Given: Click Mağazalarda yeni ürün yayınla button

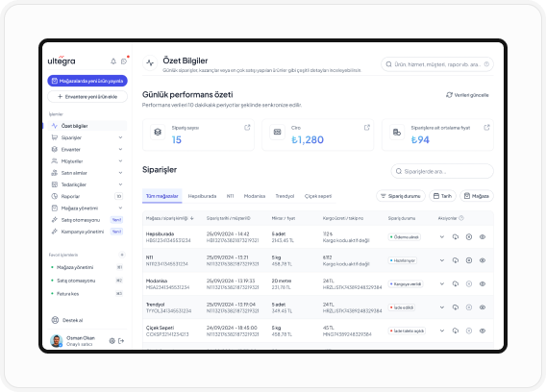Looking at the screenshot, I should (87, 81).
